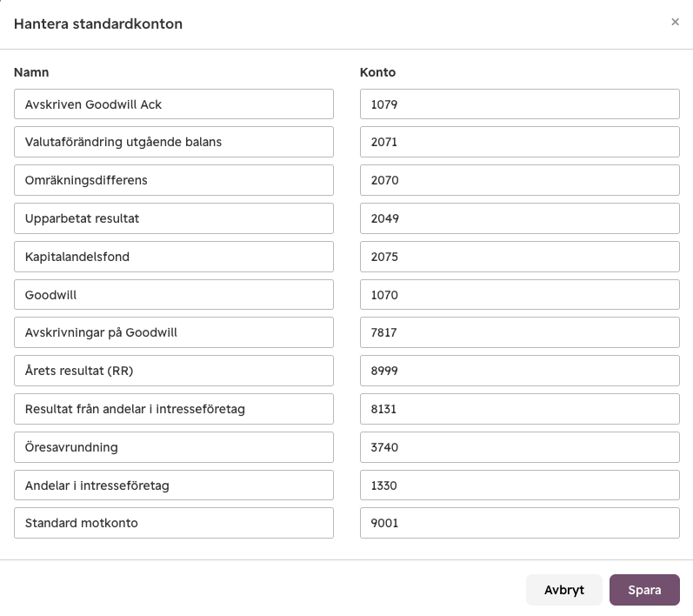The height and width of the screenshot is (616, 693).
Task: Edit the konto field showing 2049
Action: pyautogui.click(x=520, y=218)
